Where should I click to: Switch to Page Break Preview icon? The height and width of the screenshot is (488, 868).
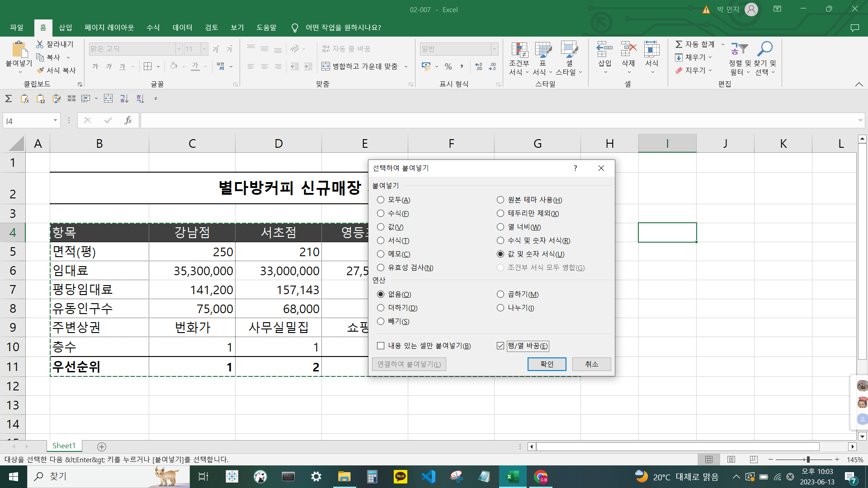tap(754, 460)
